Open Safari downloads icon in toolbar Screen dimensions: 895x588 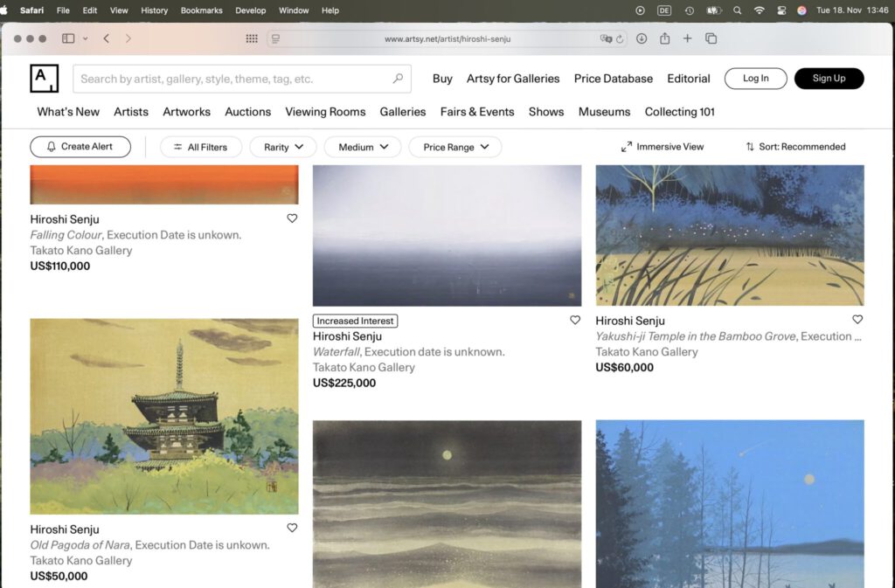click(642, 38)
